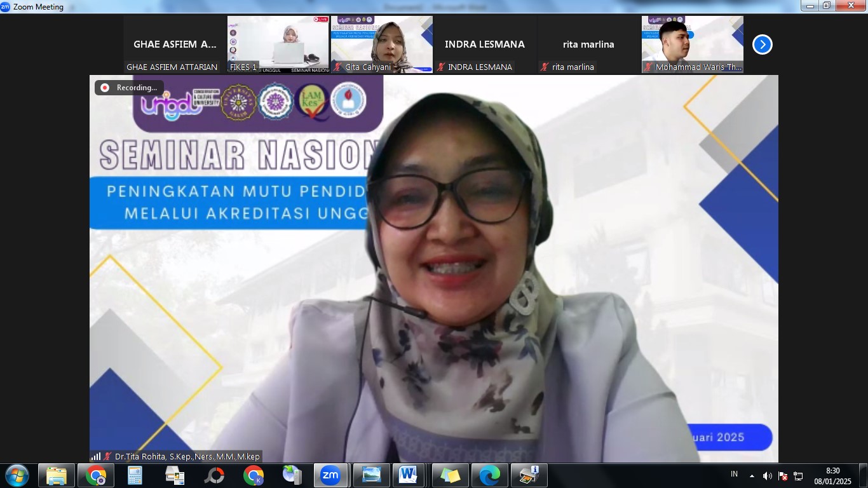Open the volume control in system tray
The width and height of the screenshot is (868, 488).
(768, 476)
